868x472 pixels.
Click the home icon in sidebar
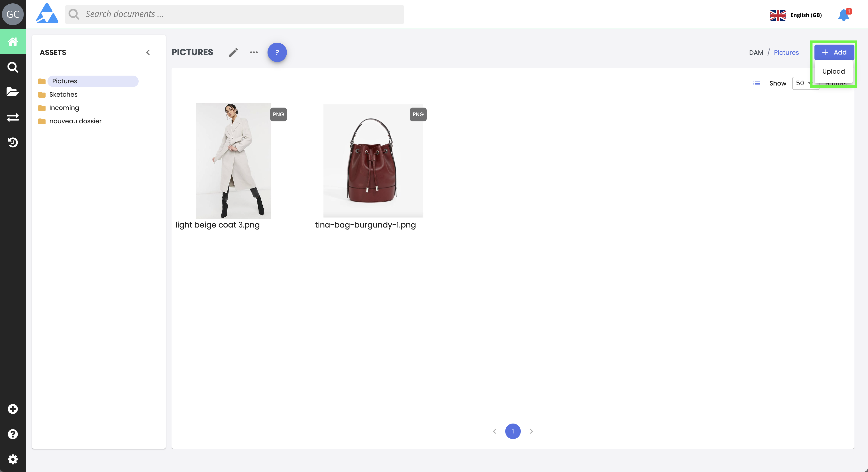pos(13,41)
